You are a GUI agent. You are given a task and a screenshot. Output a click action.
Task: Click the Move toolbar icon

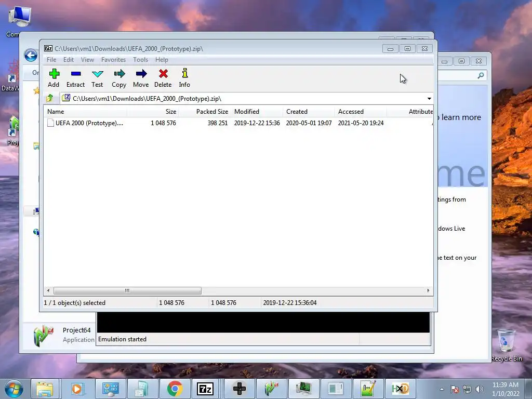coord(141,78)
